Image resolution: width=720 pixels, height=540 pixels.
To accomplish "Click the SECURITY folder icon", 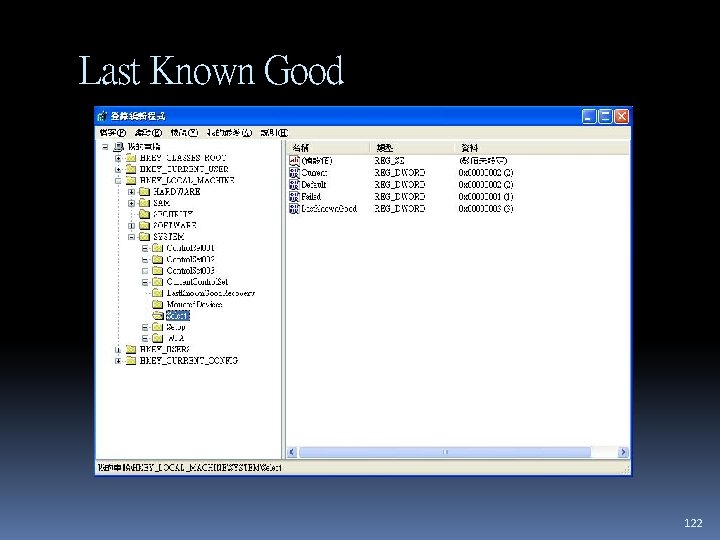I will coord(144,214).
